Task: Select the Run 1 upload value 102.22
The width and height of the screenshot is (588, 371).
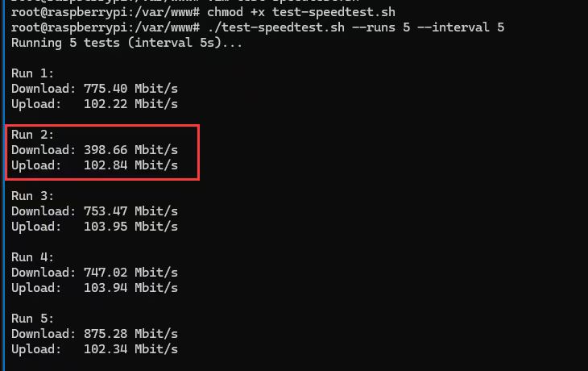Action: click(x=106, y=104)
